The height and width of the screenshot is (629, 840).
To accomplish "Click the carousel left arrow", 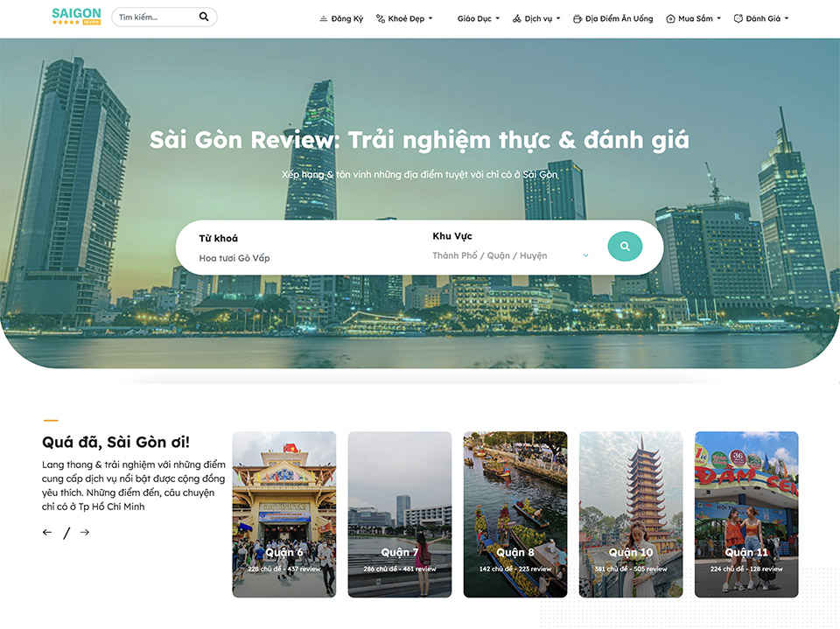I will tap(47, 532).
